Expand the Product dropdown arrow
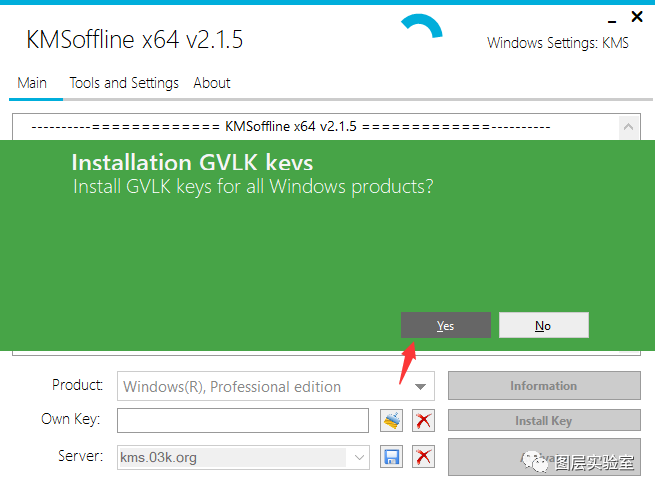This screenshot has height=491, width=655. (420, 387)
